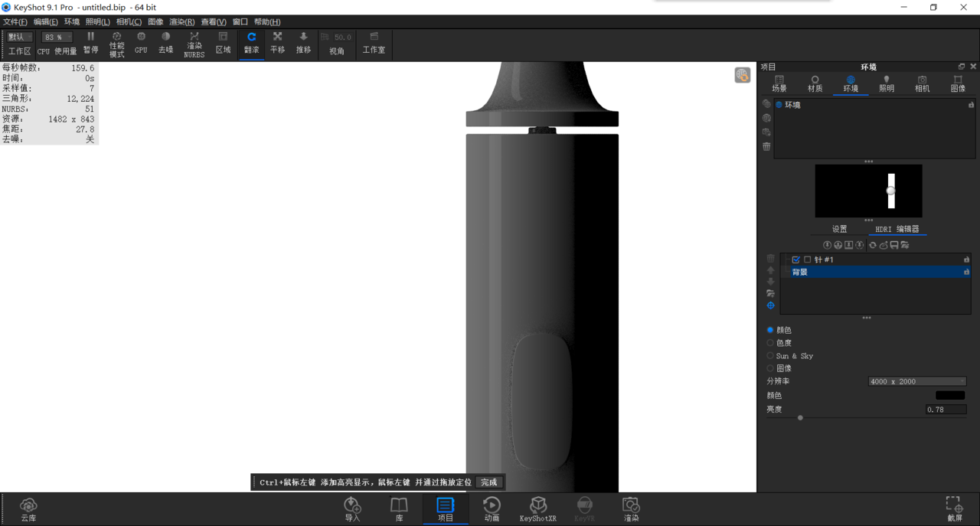Open the 83 % CPU usage dropdown
The width and height of the screenshot is (980, 526).
(x=57, y=37)
